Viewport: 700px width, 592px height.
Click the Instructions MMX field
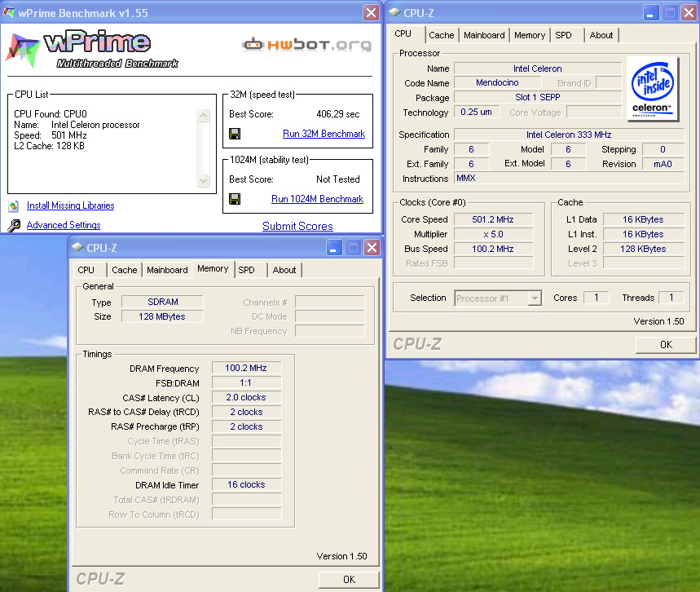[x=569, y=179]
